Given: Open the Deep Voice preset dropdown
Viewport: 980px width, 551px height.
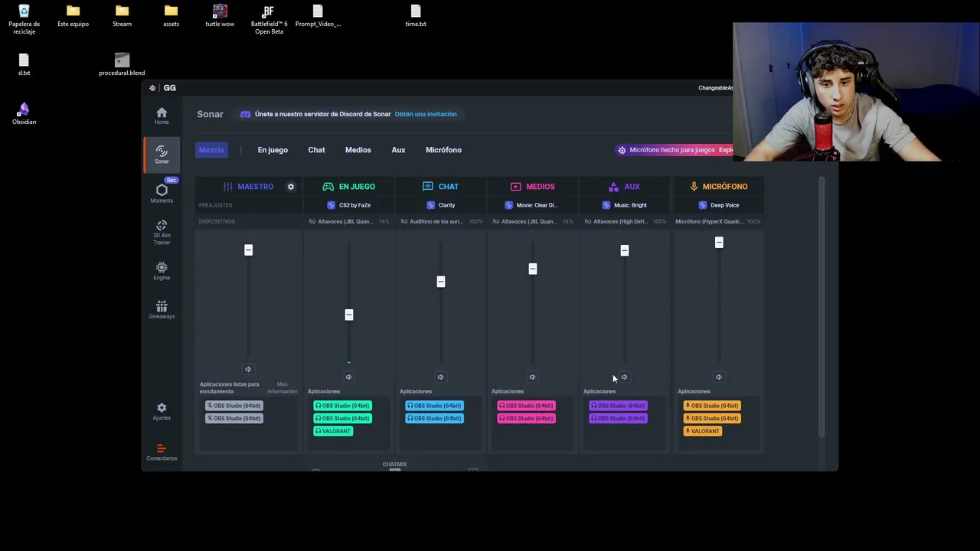Looking at the screenshot, I should point(718,205).
